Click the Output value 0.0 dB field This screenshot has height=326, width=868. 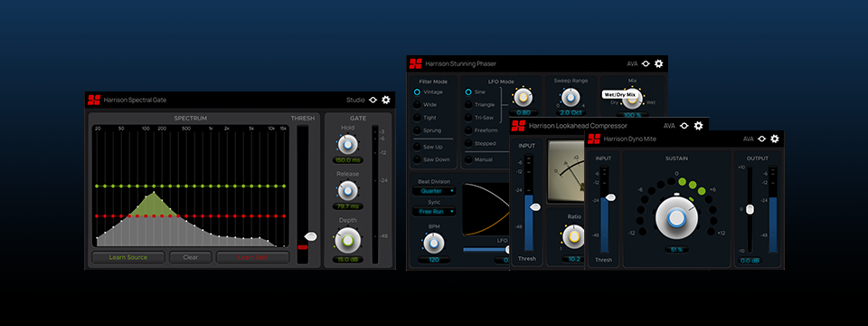[750, 261]
